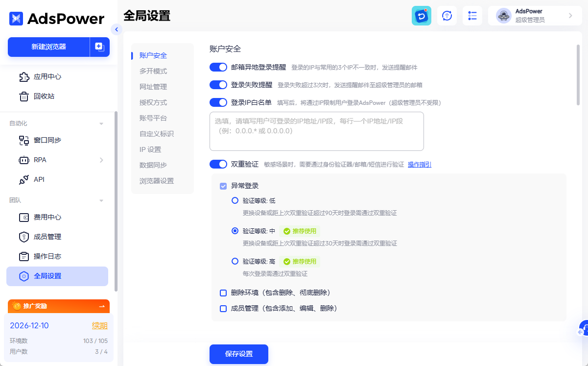
Task: Toggle 双重验证 switch
Action: [218, 164]
